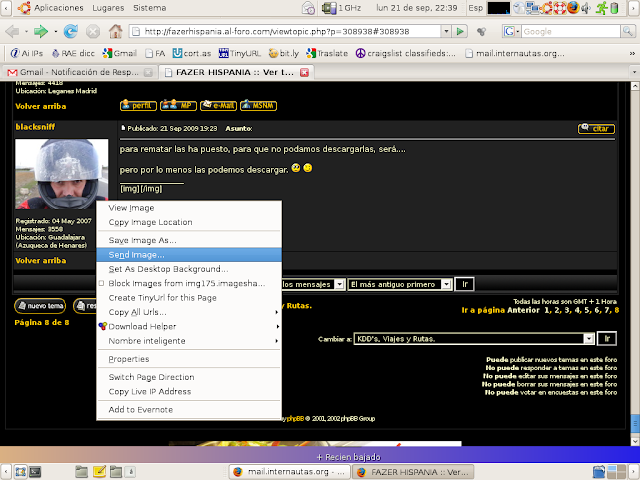Viewport: 640px width, 480px height.
Task: Click the MSNM button under the post
Action: tap(258, 106)
